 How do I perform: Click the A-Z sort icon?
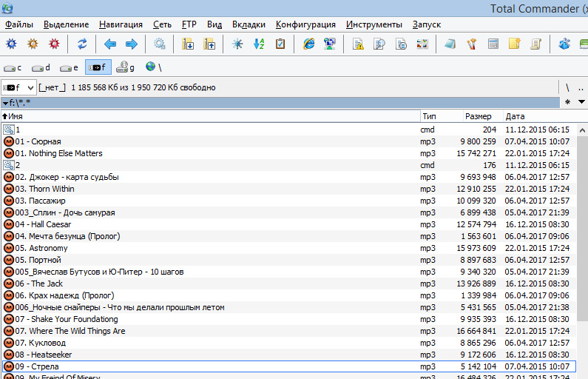[259, 44]
